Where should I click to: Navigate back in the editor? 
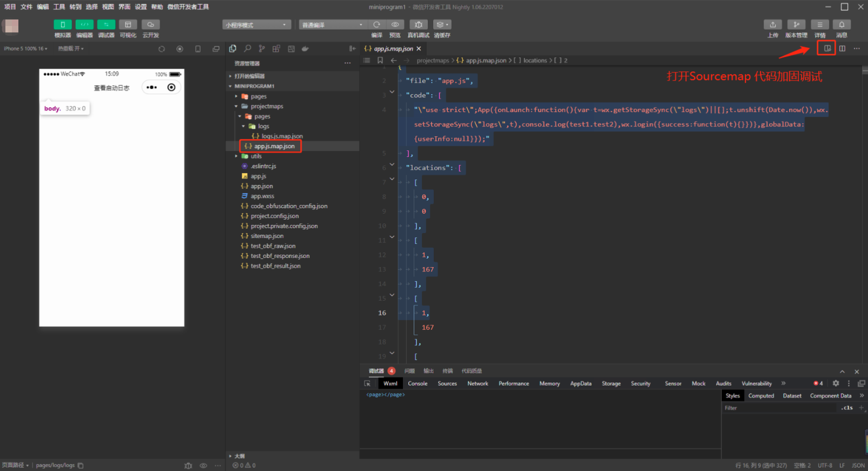click(x=394, y=61)
